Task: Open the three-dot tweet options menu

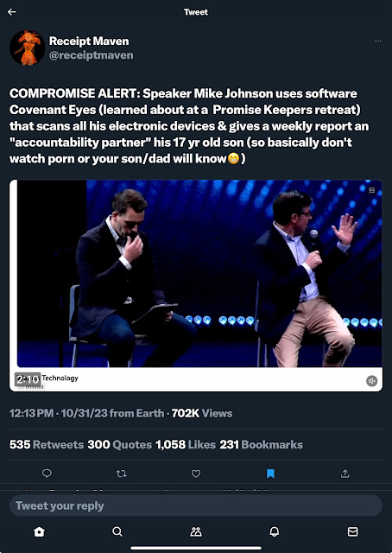Action: tap(378, 41)
